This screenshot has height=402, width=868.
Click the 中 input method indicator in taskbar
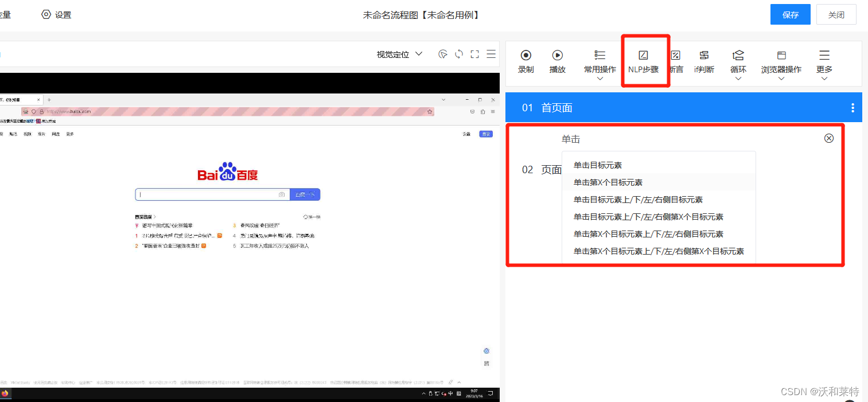(x=451, y=393)
